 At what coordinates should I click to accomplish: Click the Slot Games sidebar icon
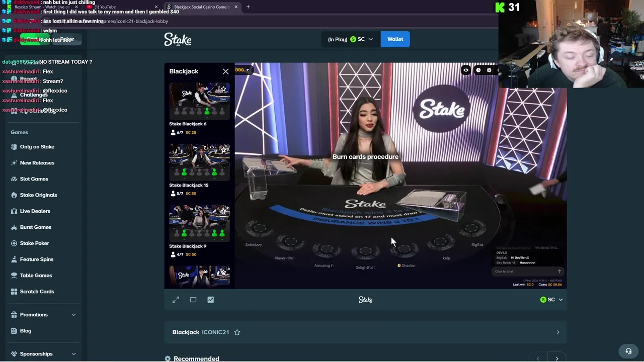pos(14,179)
